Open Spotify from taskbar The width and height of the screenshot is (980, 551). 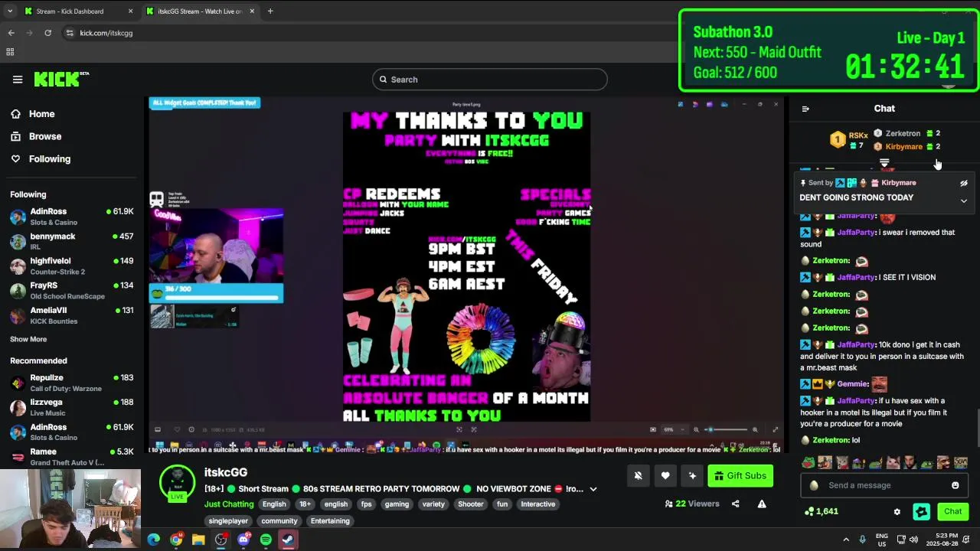266,540
